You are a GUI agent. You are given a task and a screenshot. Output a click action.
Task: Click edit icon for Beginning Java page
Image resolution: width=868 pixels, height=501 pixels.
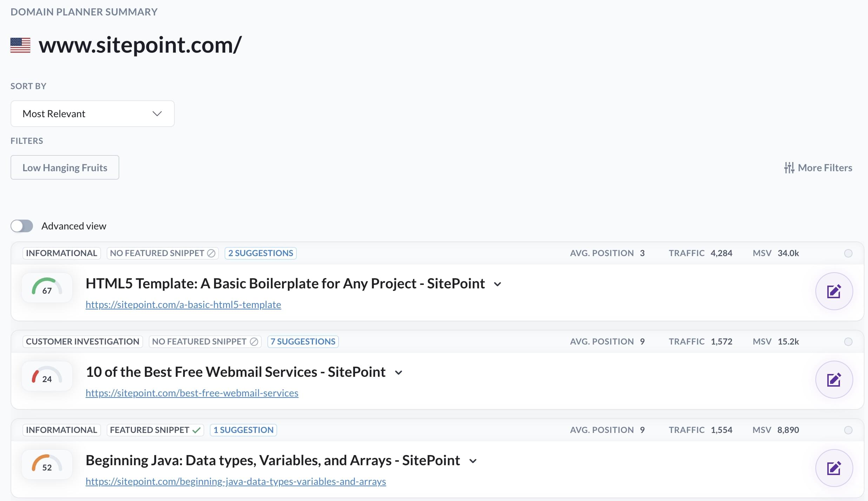click(834, 468)
